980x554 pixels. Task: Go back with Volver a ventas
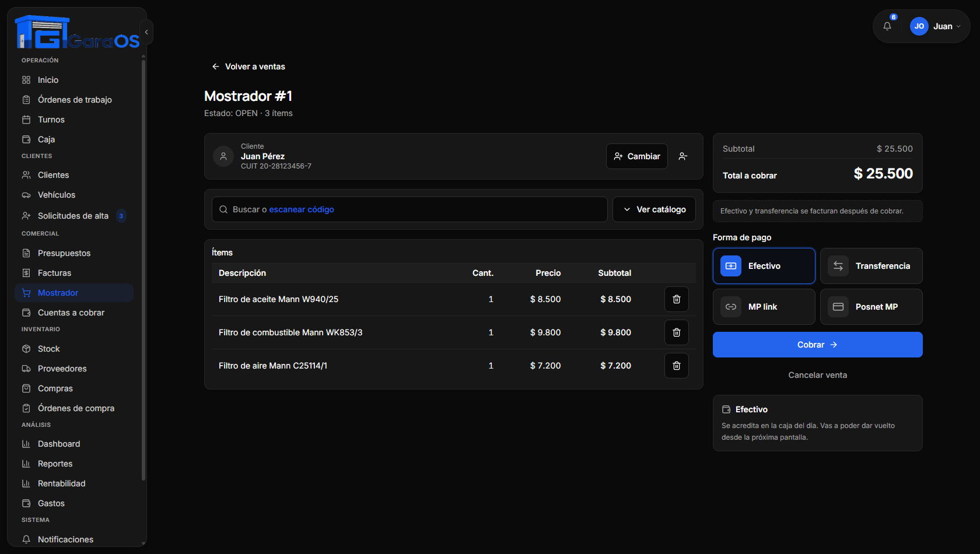point(249,66)
